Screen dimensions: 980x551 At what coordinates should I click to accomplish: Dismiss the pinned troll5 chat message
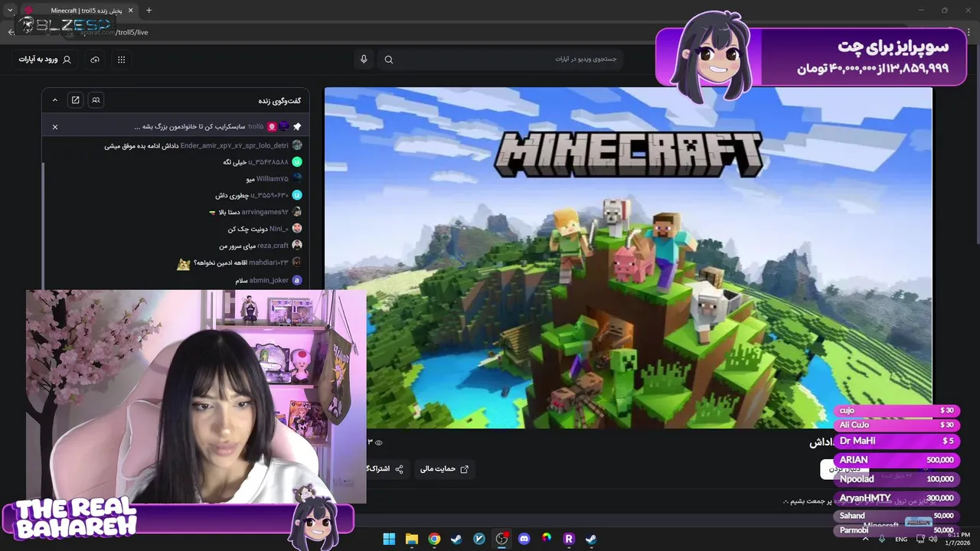55,127
